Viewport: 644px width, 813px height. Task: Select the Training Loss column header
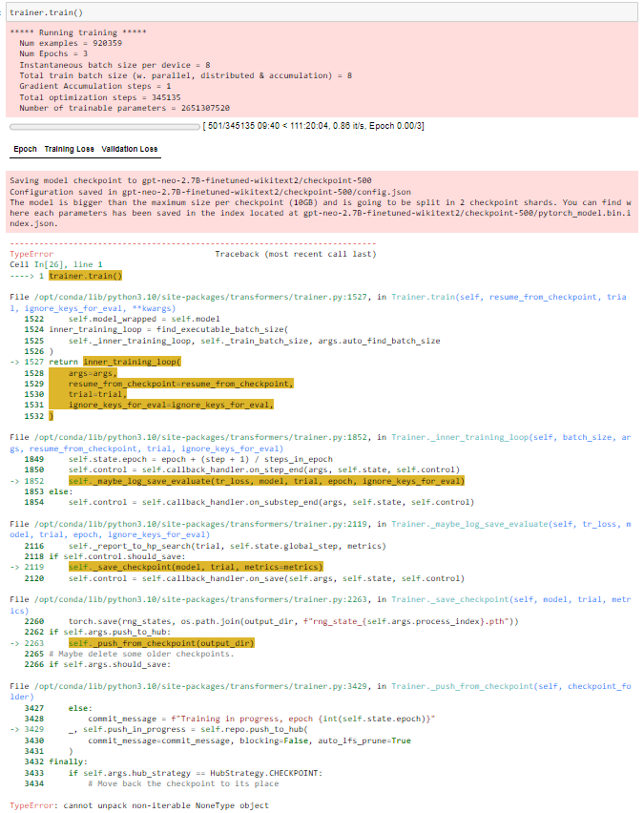pos(69,149)
